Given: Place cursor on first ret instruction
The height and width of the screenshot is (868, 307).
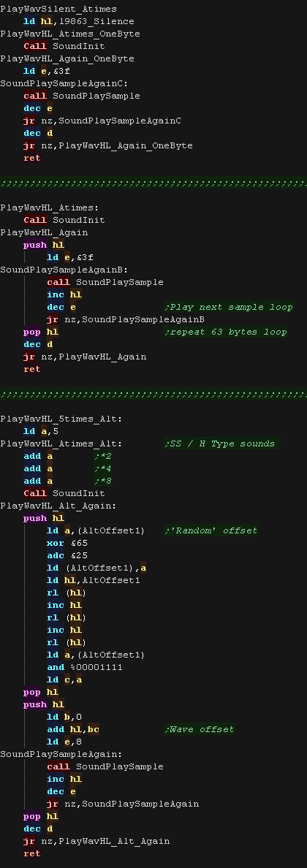Looking at the screenshot, I should [32, 158].
